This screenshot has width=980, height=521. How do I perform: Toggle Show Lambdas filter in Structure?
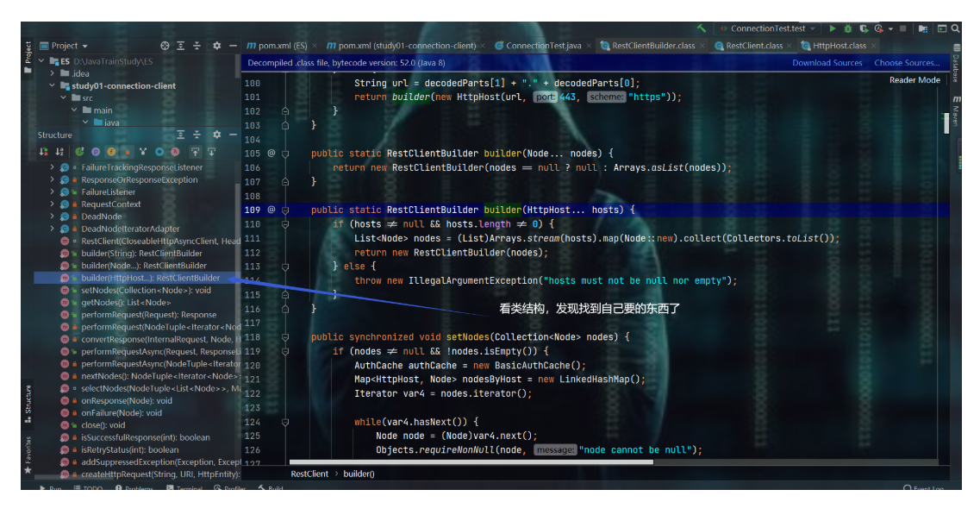pyautogui.click(x=176, y=152)
